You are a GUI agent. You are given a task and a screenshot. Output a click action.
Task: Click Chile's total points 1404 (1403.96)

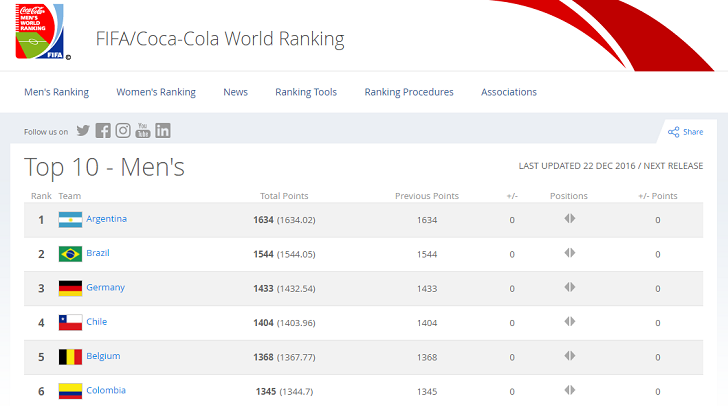coord(284,323)
